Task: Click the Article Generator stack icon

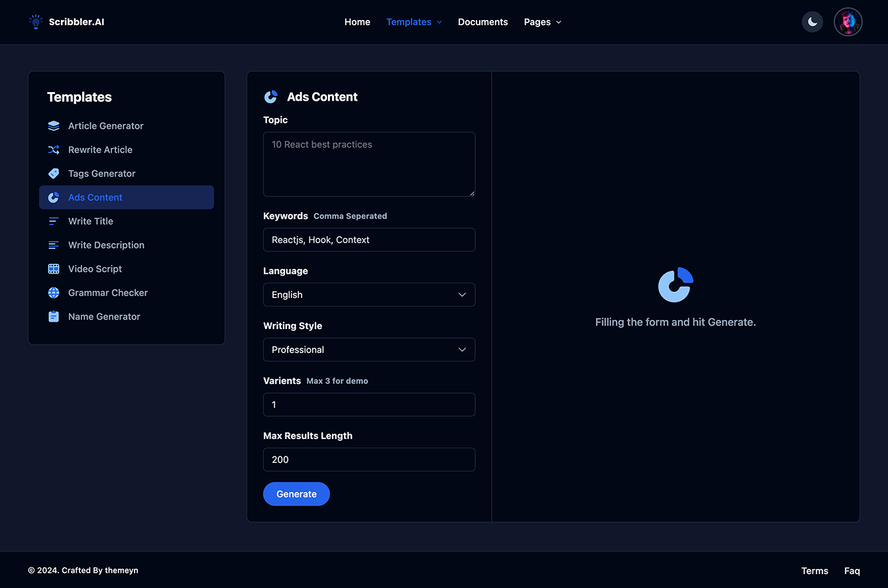Action: (x=54, y=126)
